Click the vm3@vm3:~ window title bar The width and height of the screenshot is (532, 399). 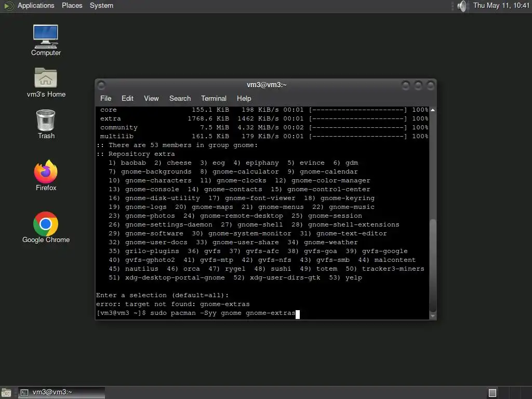point(266,85)
